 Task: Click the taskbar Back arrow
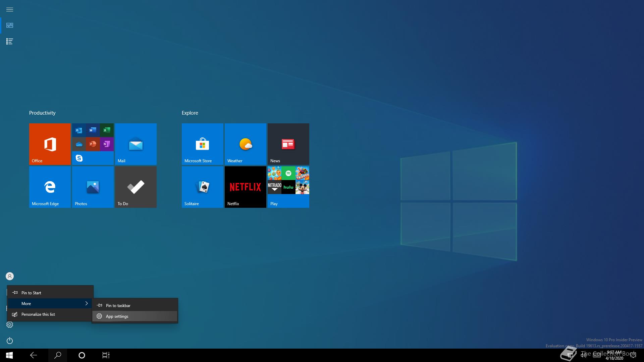34,355
